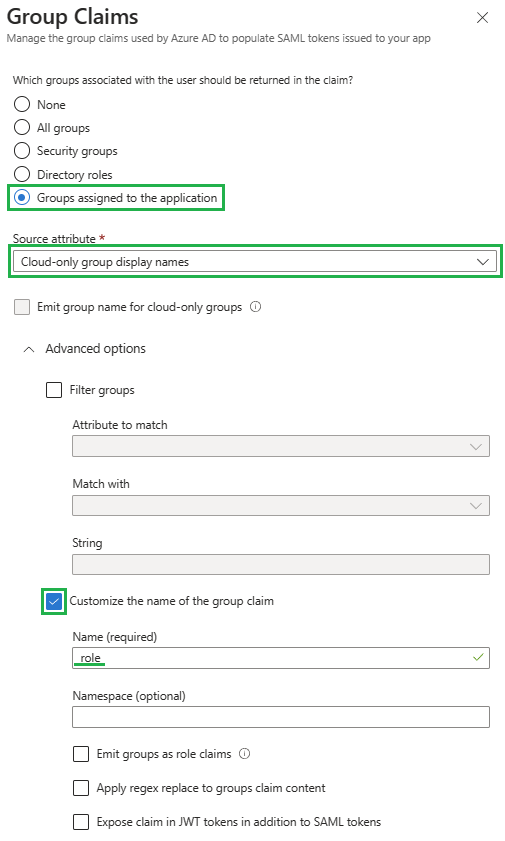Screen dimensions: 505x841
Task: Enable the Filter groups checkbox
Action: [54, 390]
